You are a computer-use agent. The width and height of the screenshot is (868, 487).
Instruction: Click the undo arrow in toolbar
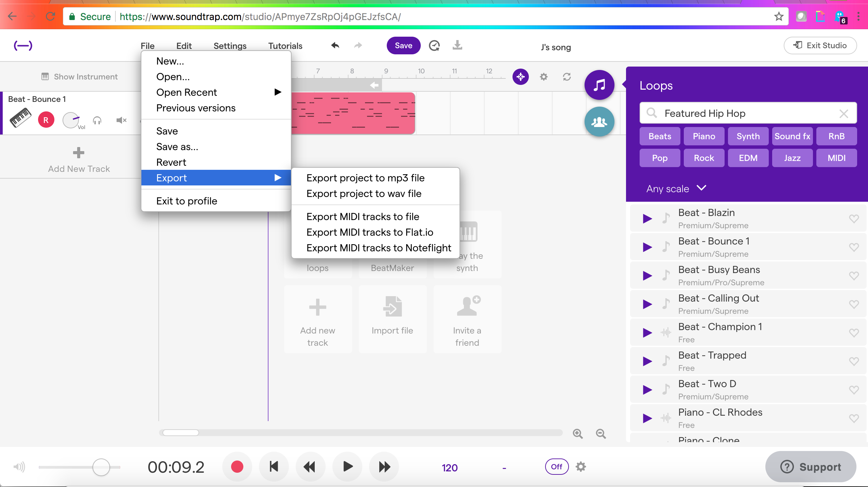coord(335,45)
